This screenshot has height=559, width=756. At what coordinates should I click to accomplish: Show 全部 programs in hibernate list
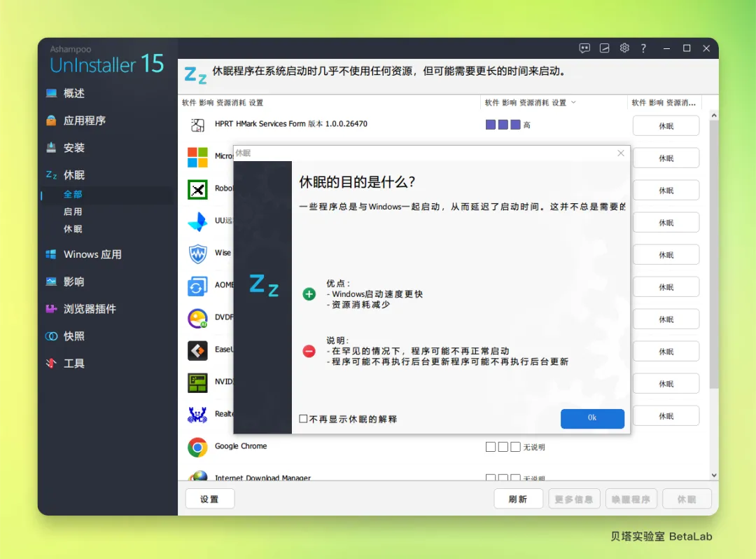tap(73, 194)
